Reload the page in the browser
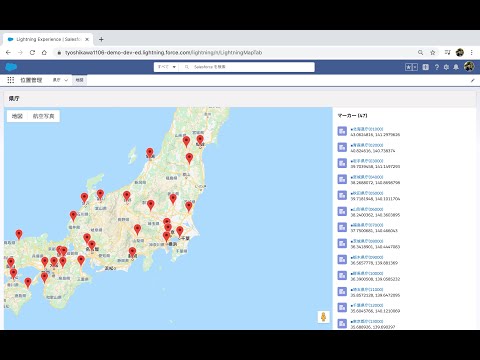Image resolution: width=480 pixels, height=360 pixels. pos(32,52)
